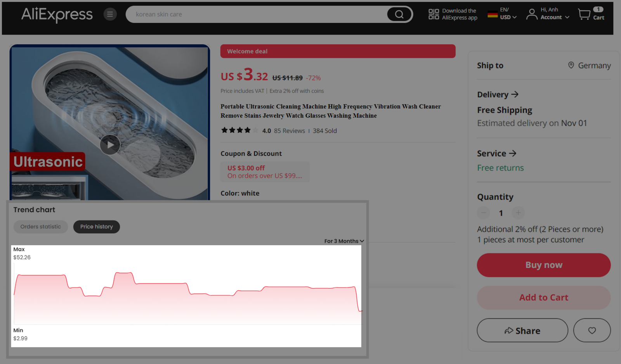This screenshot has width=621, height=364.
Task: Decrease quantity with minus button
Action: 484,213
